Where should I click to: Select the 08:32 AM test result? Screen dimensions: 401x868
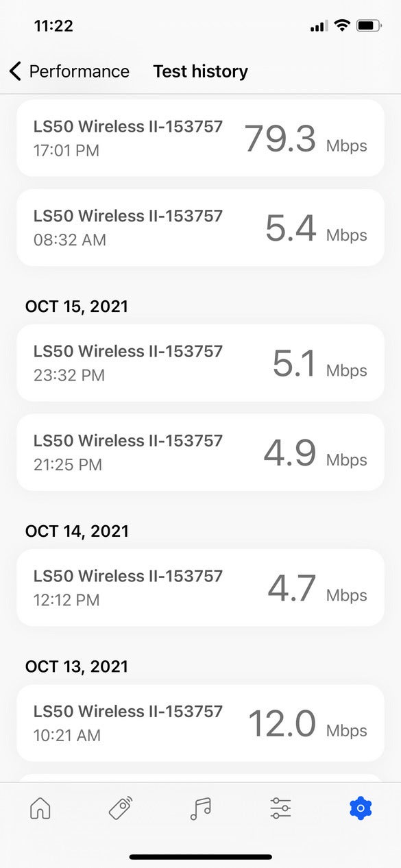tap(200, 228)
